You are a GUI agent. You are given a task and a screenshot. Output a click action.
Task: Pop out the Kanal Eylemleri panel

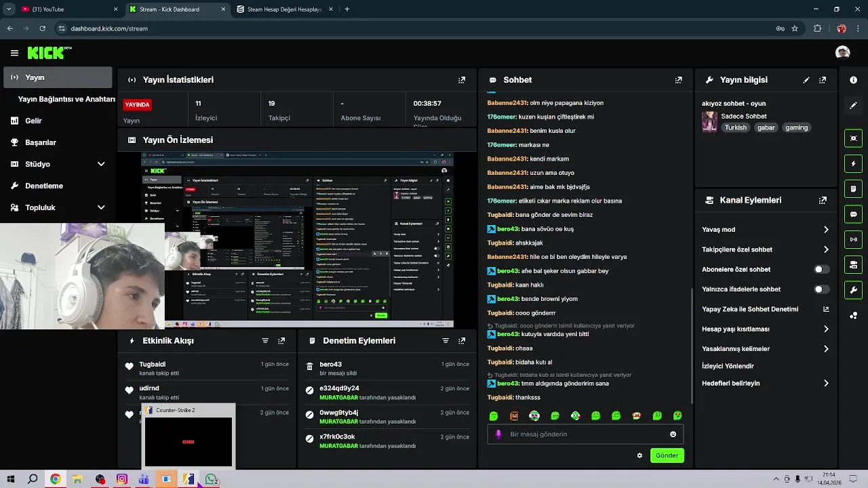click(823, 201)
